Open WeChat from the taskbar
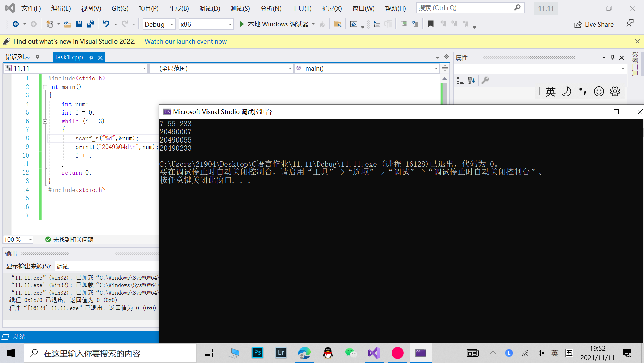 click(x=351, y=353)
